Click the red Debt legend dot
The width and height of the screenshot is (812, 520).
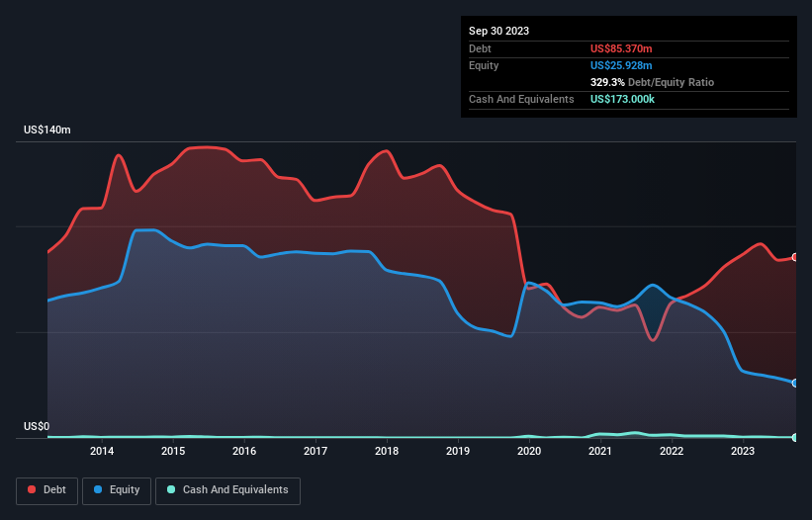point(32,489)
